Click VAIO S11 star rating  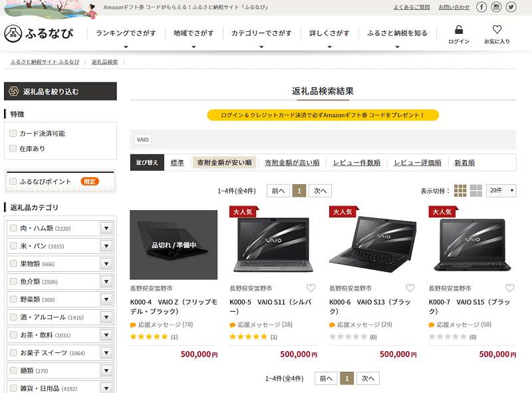(249, 336)
